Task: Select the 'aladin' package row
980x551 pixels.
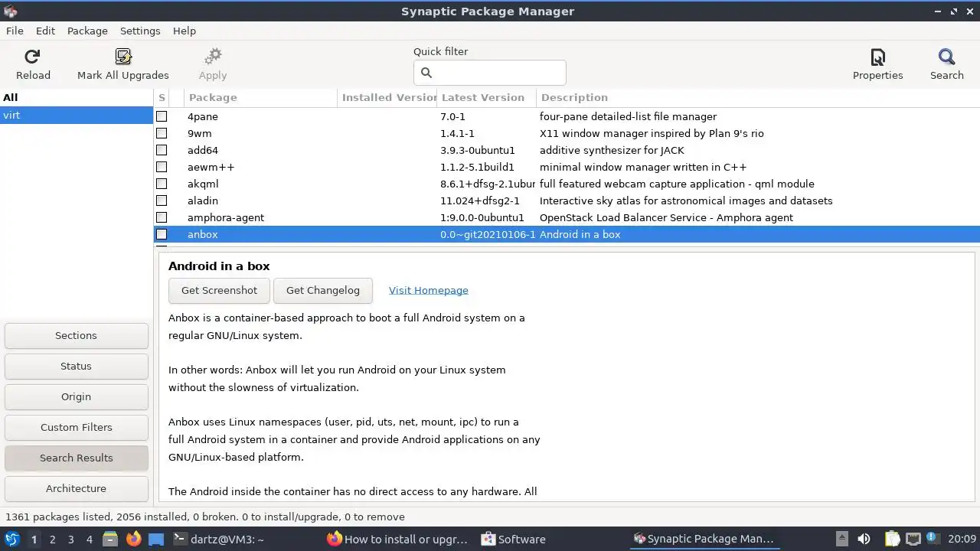Action: (x=567, y=201)
